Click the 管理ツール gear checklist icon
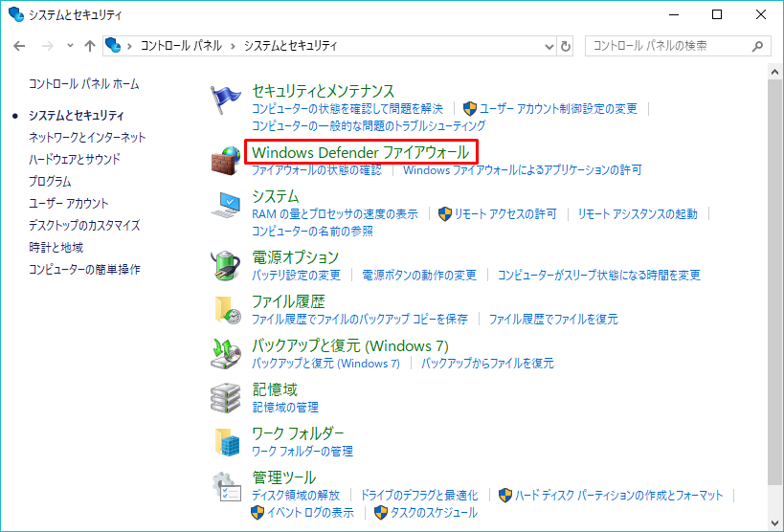Image resolution: width=784 pixels, height=532 pixels. [227, 486]
